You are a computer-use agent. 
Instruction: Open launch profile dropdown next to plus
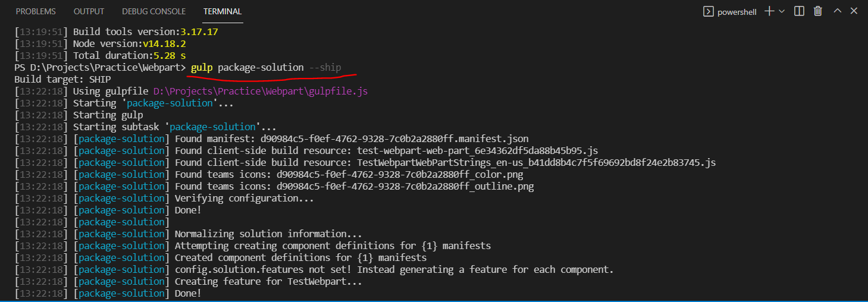(782, 11)
